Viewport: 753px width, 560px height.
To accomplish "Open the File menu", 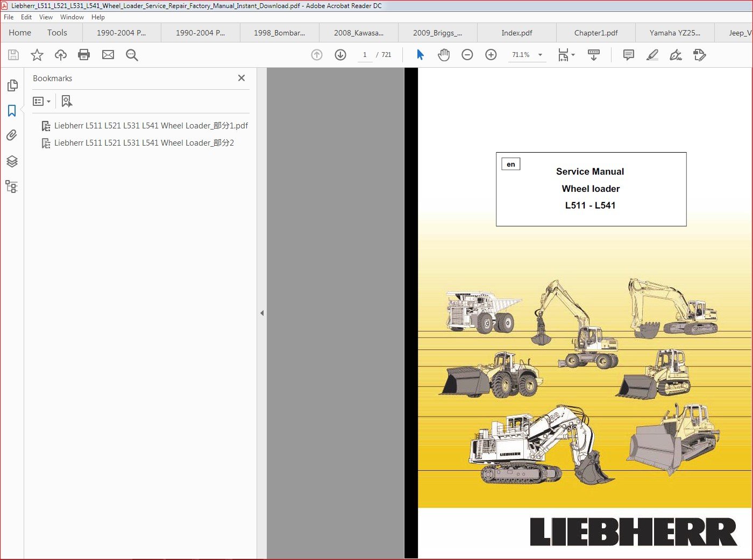I will pos(9,17).
